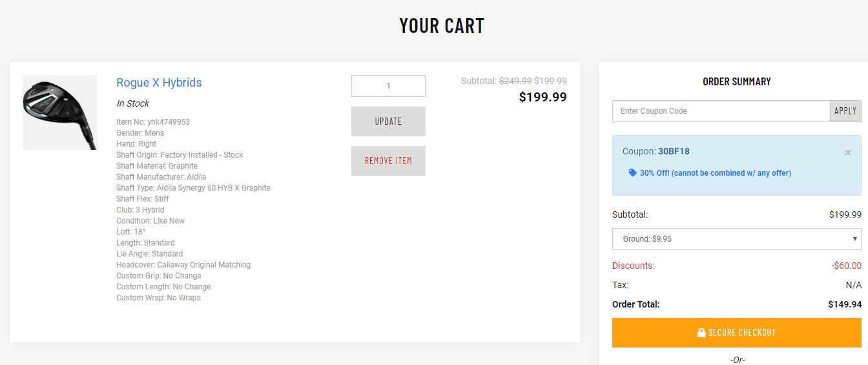Click the lock icon on Secure Checkout

point(701,333)
